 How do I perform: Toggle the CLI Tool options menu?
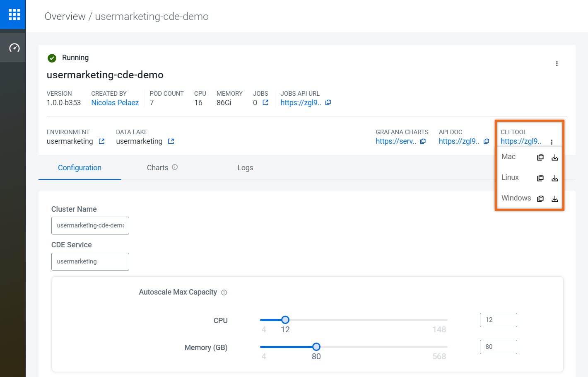(x=552, y=142)
